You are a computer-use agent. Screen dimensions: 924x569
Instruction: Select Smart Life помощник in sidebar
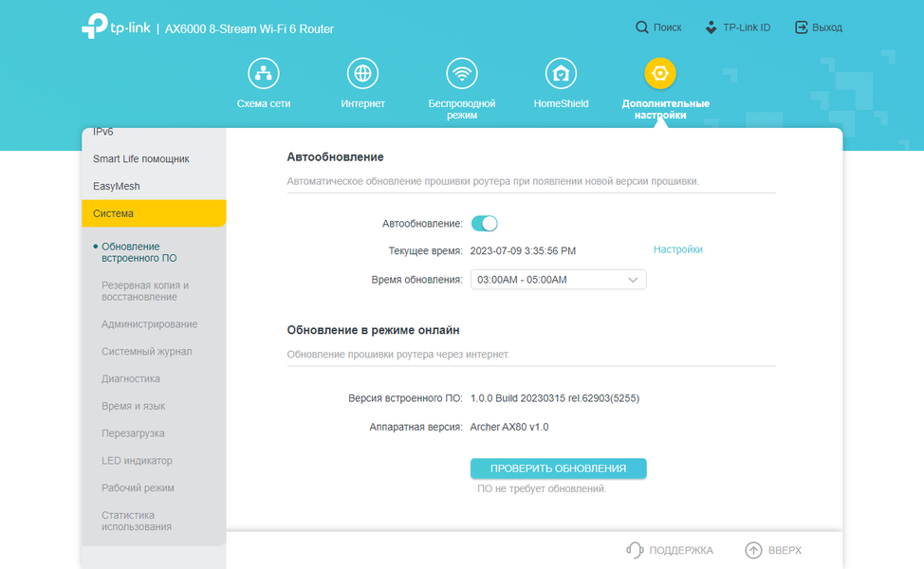[x=140, y=158]
